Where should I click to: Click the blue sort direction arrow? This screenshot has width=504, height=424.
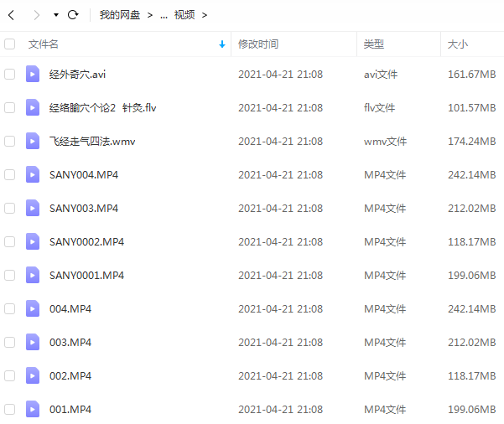pos(221,44)
